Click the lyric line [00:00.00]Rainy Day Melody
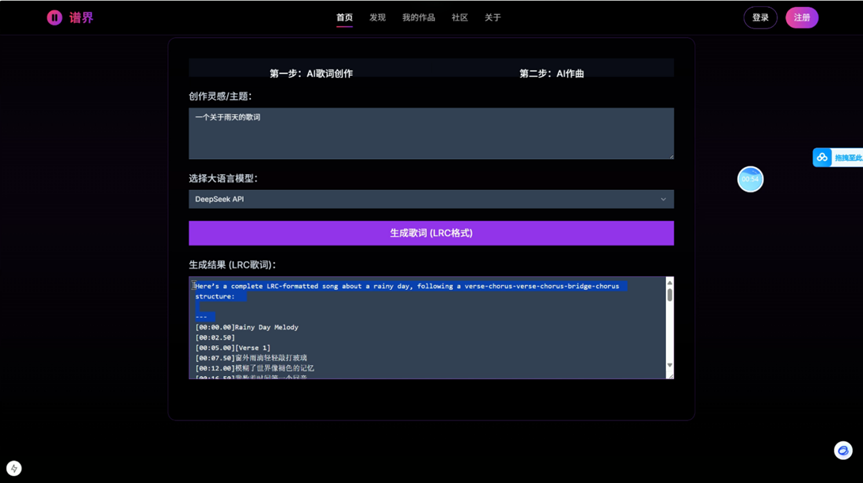 point(247,327)
